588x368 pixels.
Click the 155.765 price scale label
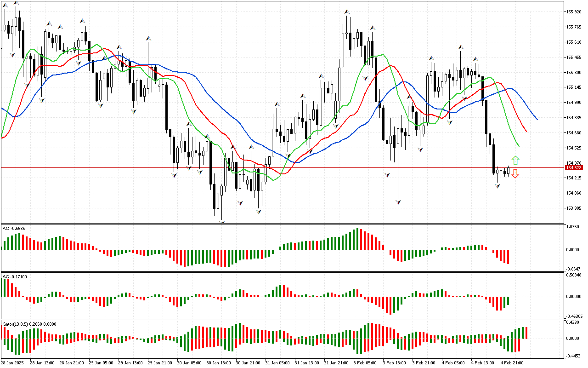(574, 27)
